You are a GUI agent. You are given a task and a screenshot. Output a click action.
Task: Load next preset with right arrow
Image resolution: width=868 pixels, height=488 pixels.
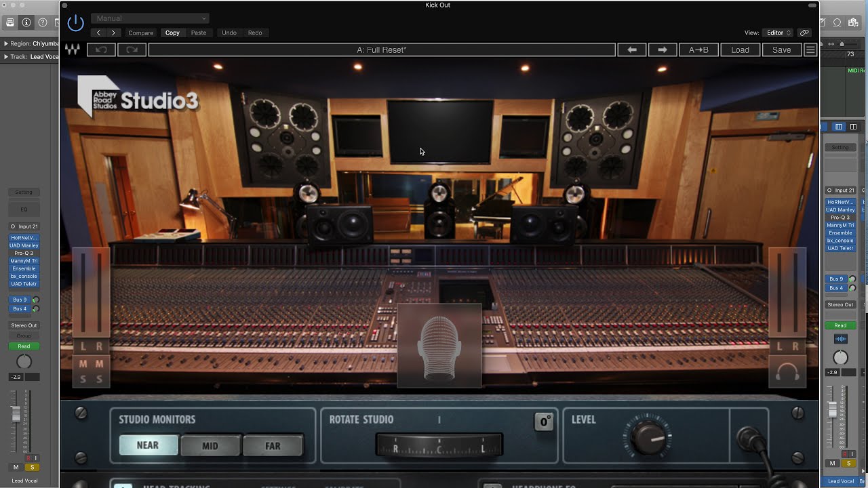[x=663, y=49]
